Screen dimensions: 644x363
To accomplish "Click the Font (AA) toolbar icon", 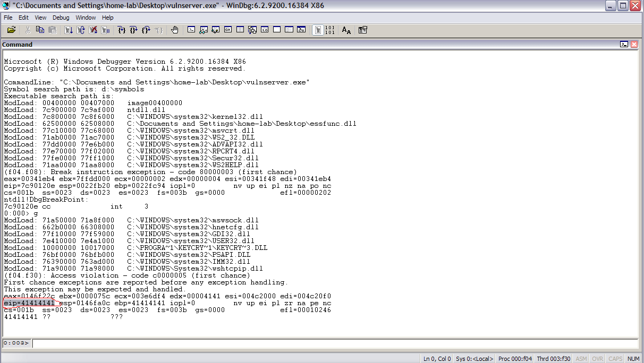I will coord(346,30).
